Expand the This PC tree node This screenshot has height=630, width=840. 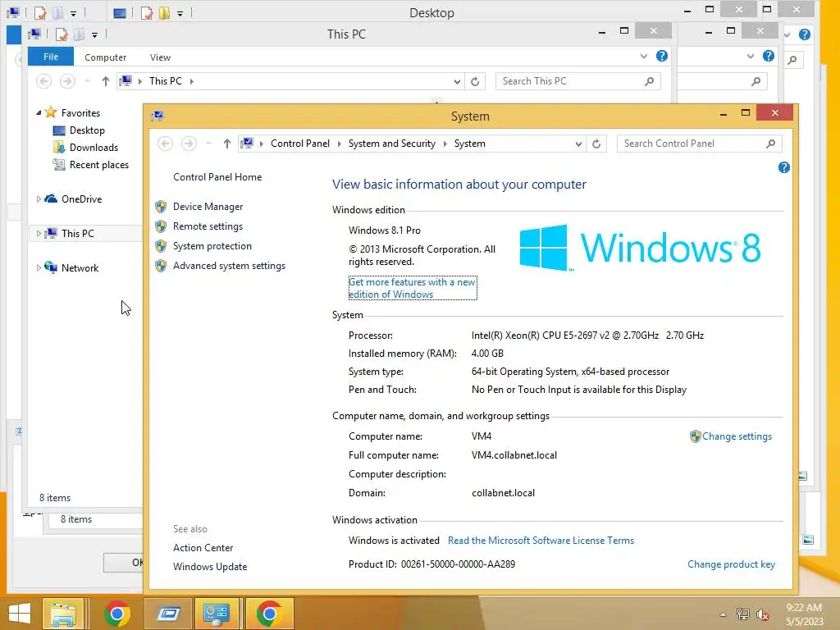coord(39,234)
